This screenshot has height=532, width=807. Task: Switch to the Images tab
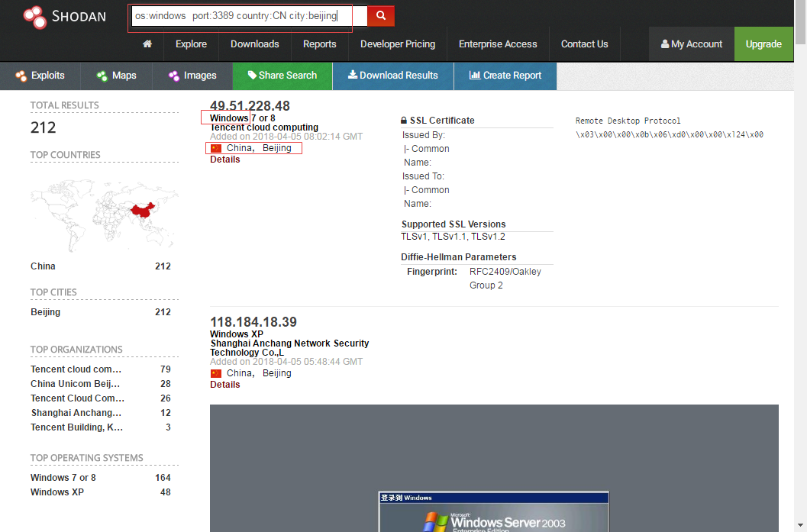[192, 76]
